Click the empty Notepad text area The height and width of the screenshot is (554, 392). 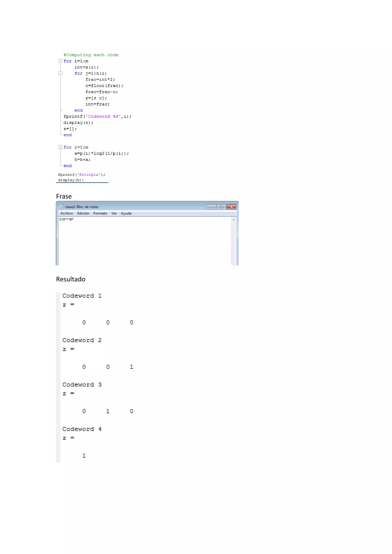(145, 244)
